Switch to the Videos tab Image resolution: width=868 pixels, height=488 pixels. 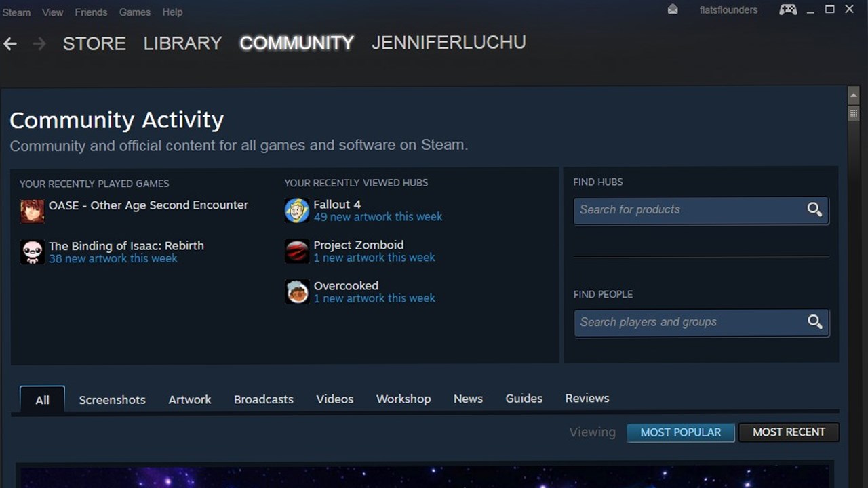point(335,399)
